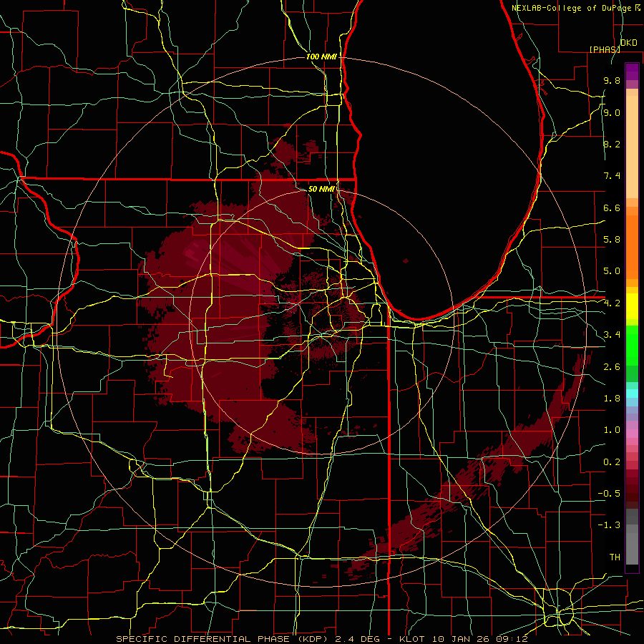Click the 9.0 scale value

612,112
